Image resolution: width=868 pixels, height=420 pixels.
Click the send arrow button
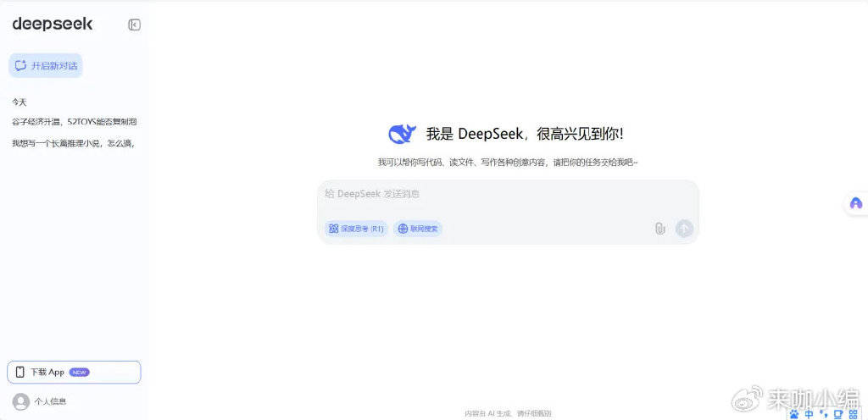click(x=684, y=229)
